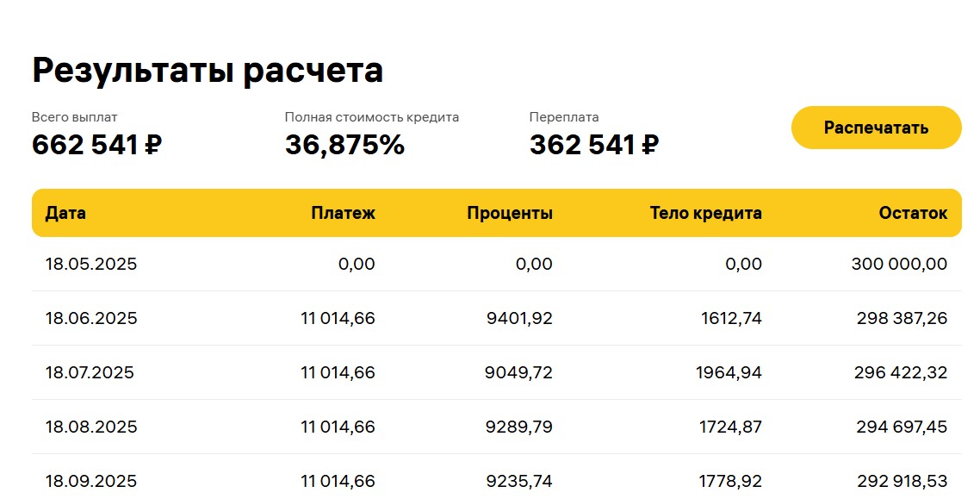The height and width of the screenshot is (499, 980).
Task: Click the loan body cell 1964,94
Action: [729, 372]
